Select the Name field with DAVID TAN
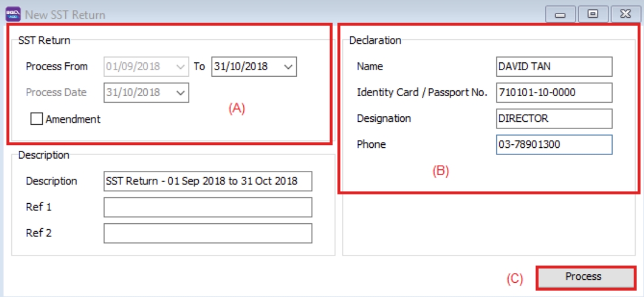This screenshot has height=297, width=644. (553, 67)
